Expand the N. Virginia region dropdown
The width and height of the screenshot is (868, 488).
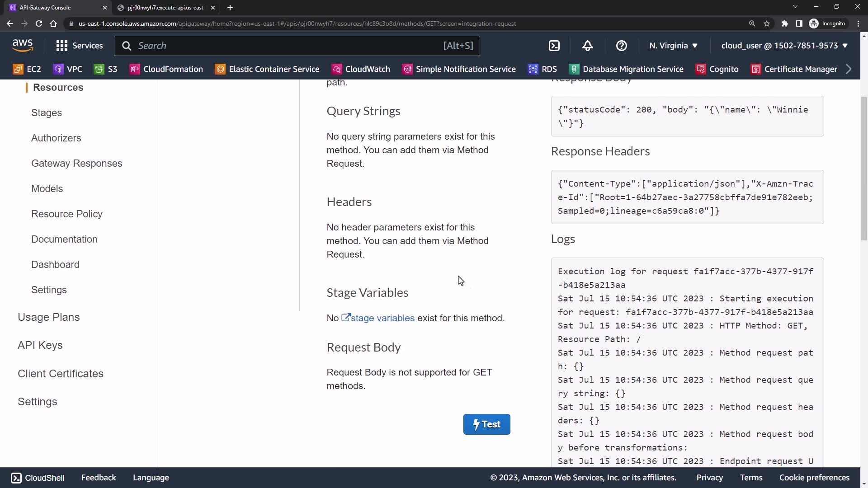pos(673,46)
